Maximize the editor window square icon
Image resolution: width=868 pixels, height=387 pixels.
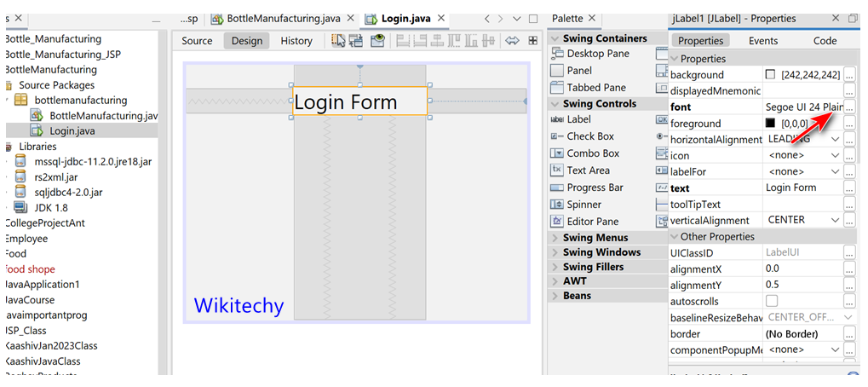click(533, 19)
